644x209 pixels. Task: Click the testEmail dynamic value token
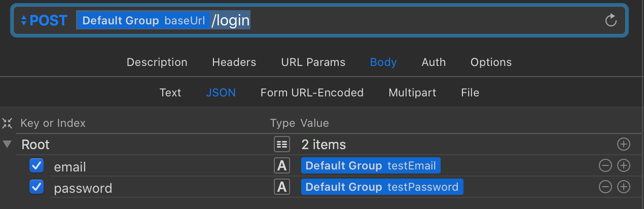coord(371,166)
